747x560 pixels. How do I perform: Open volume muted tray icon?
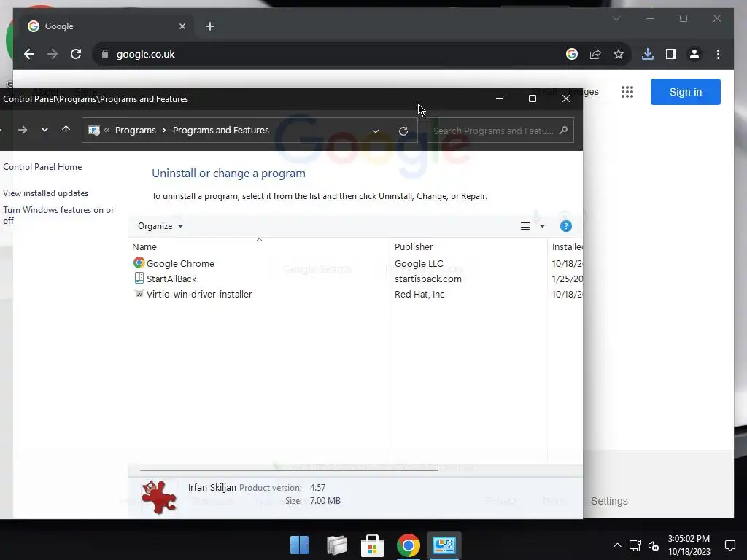[654, 545]
